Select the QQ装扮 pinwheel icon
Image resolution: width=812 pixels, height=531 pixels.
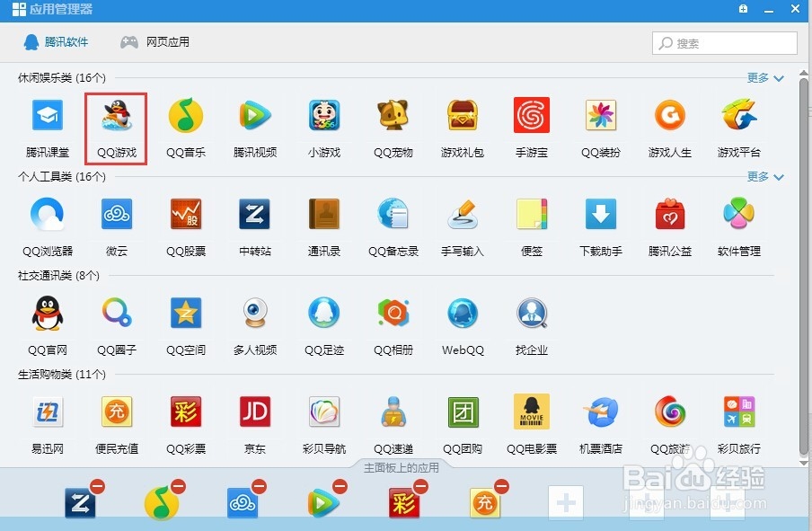[x=601, y=116]
